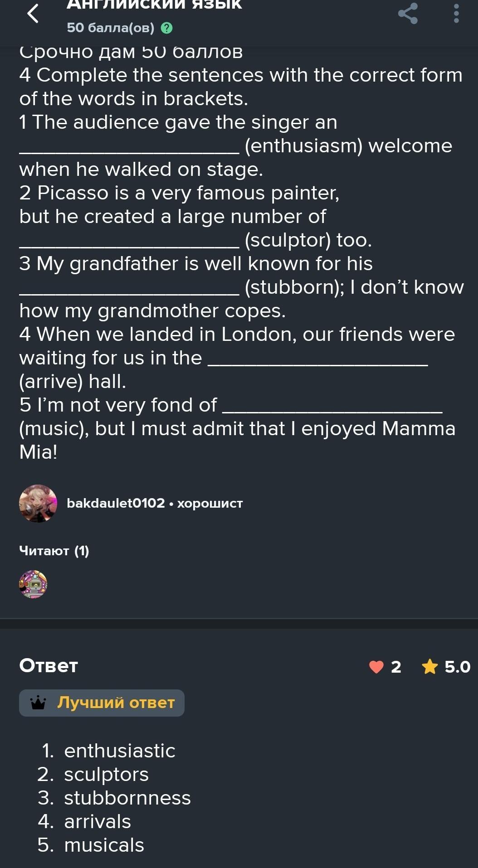Tap the answer "stubbornness" list item
The width and height of the screenshot is (478, 868).
click(127, 798)
